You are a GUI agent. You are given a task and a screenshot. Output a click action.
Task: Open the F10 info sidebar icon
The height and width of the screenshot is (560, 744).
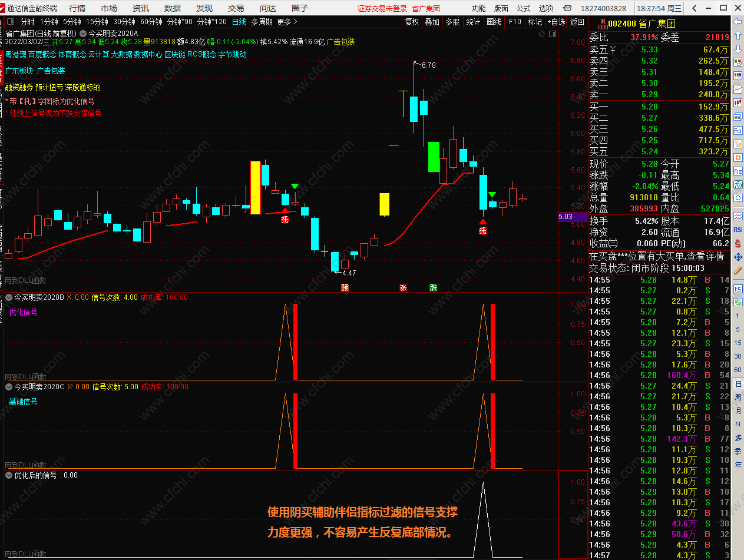(x=737, y=130)
